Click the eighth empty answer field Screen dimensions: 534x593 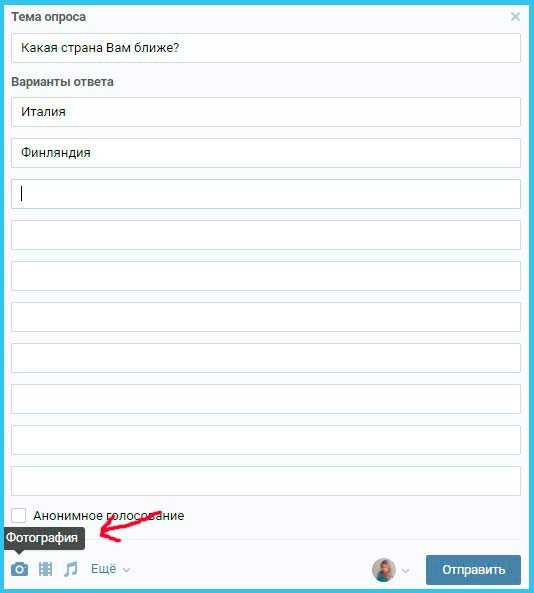[x=266, y=399]
